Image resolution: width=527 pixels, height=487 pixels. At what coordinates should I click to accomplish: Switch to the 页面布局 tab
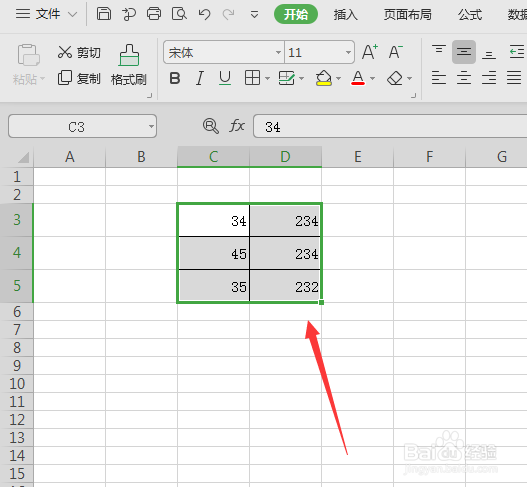tap(408, 14)
